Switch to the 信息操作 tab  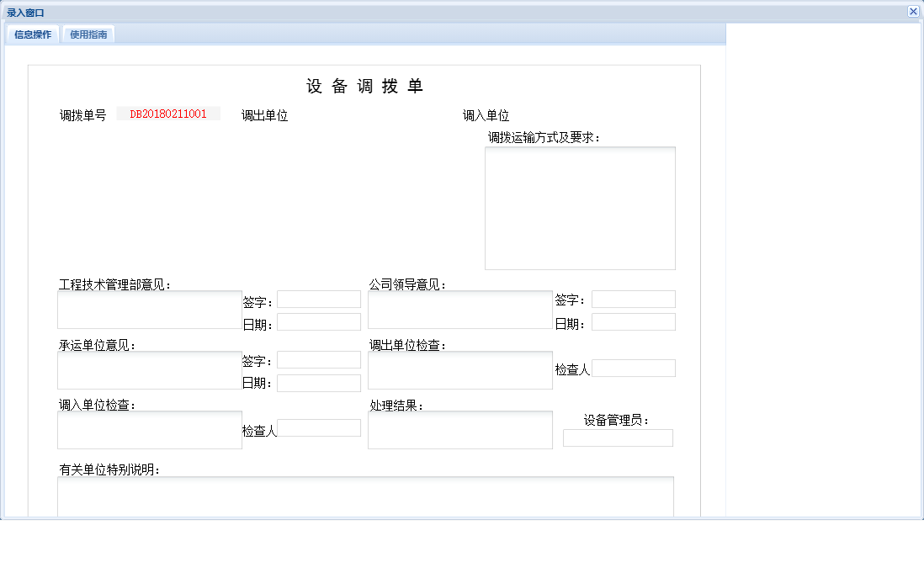30,34
